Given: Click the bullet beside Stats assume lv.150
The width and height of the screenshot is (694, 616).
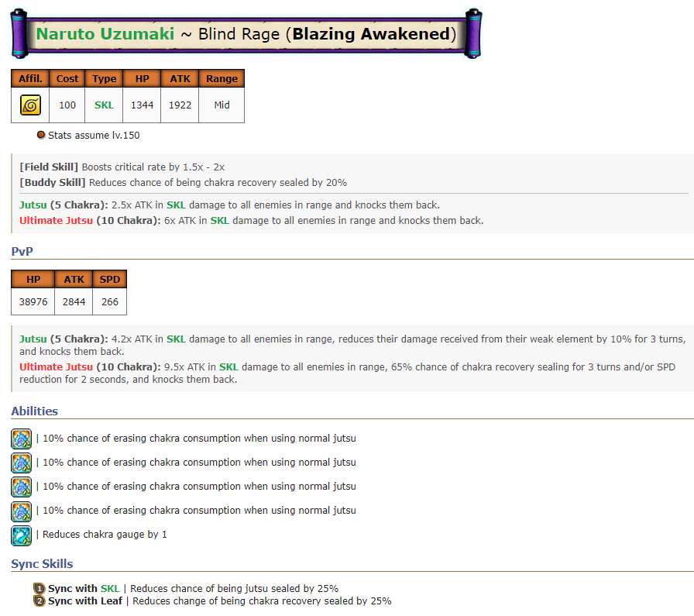Looking at the screenshot, I should click(41, 135).
